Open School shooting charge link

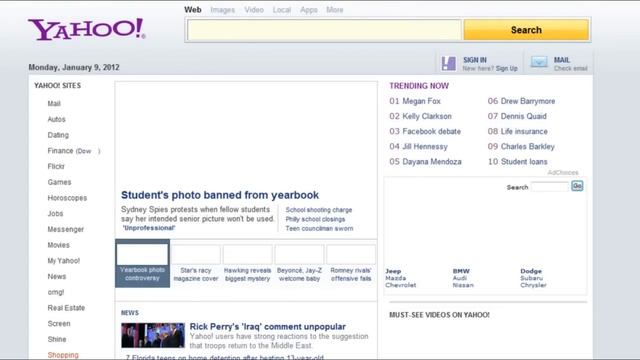319,210
